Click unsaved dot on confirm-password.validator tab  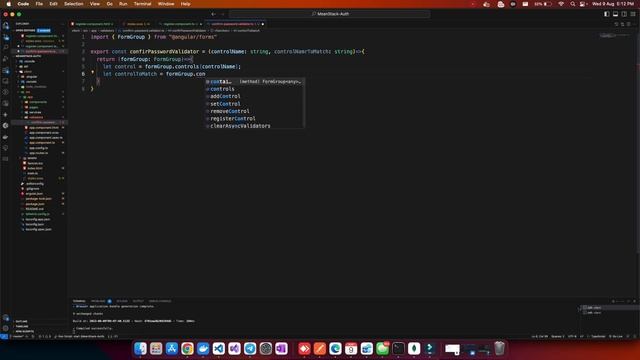click(x=262, y=24)
